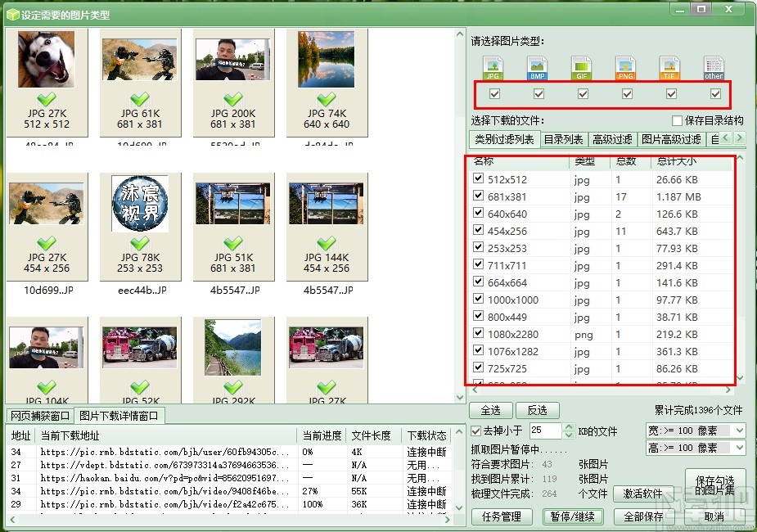Screen dimensions: 757x532
Task: Click the BMP file type icon
Action: (538, 68)
